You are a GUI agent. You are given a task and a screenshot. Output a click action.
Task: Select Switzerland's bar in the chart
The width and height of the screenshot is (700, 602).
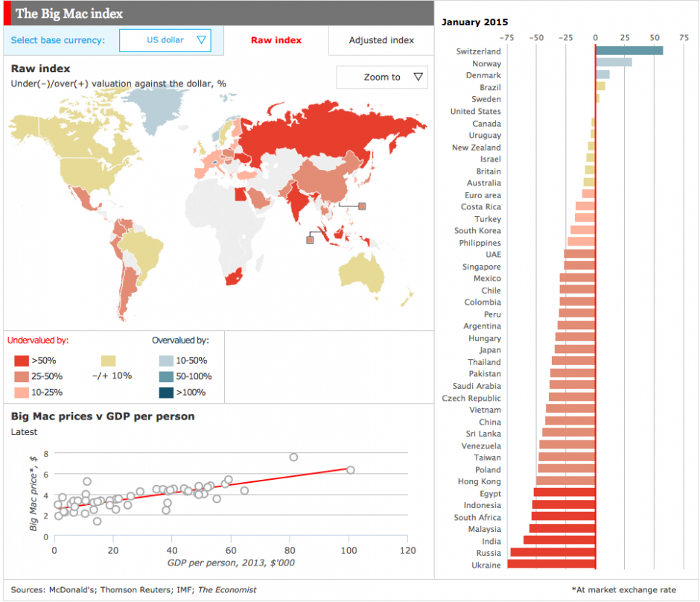(629, 51)
